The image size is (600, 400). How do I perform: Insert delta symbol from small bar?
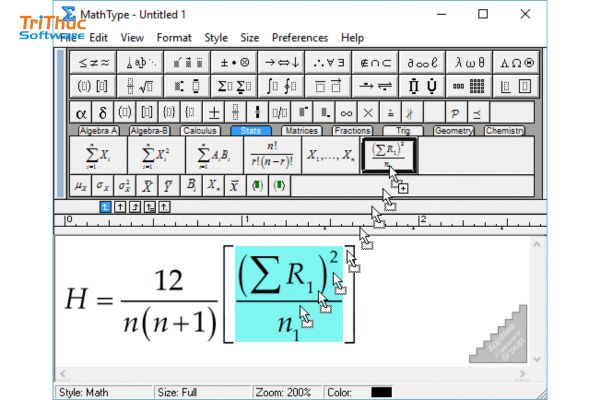[103, 113]
